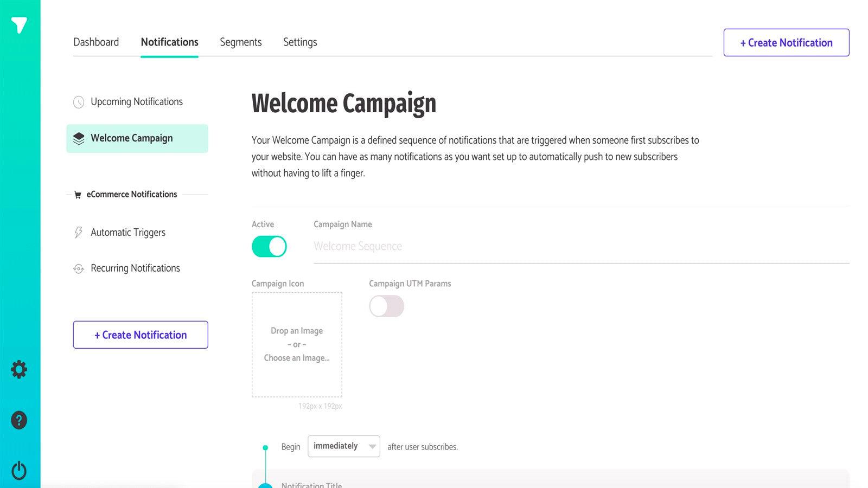Click the top Create Notification button
The height and width of the screenshot is (488, 868).
786,42
